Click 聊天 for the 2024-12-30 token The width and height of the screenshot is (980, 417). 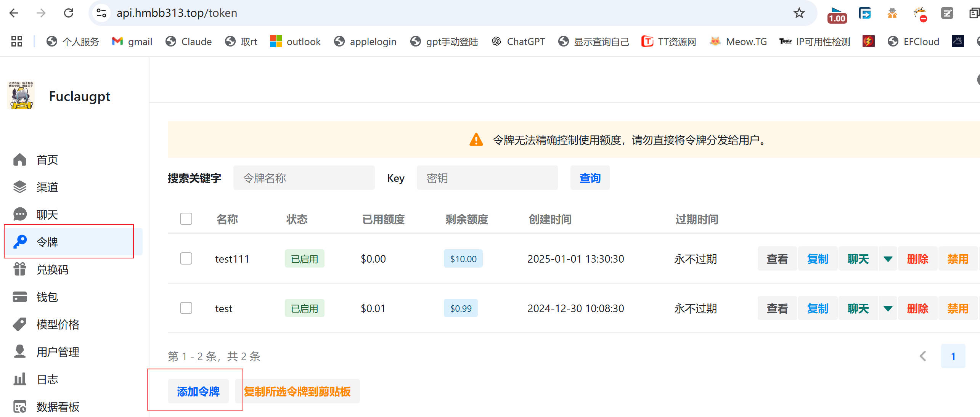click(858, 308)
